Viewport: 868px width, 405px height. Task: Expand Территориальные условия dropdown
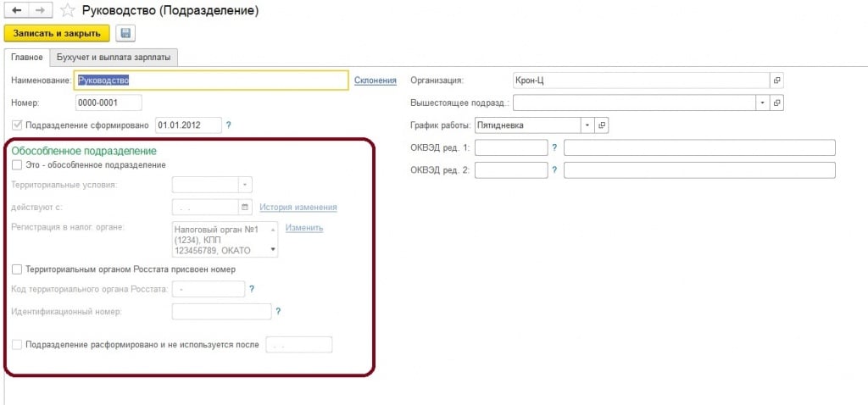point(246,184)
